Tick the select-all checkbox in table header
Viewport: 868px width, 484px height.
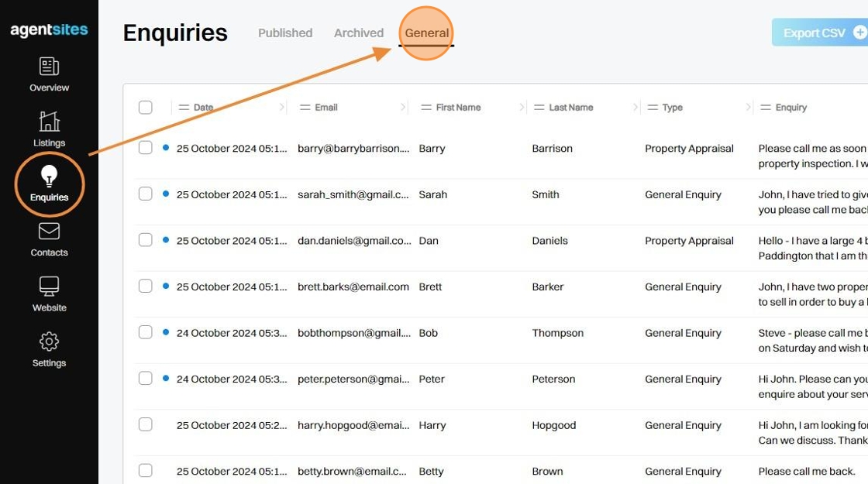pos(146,108)
